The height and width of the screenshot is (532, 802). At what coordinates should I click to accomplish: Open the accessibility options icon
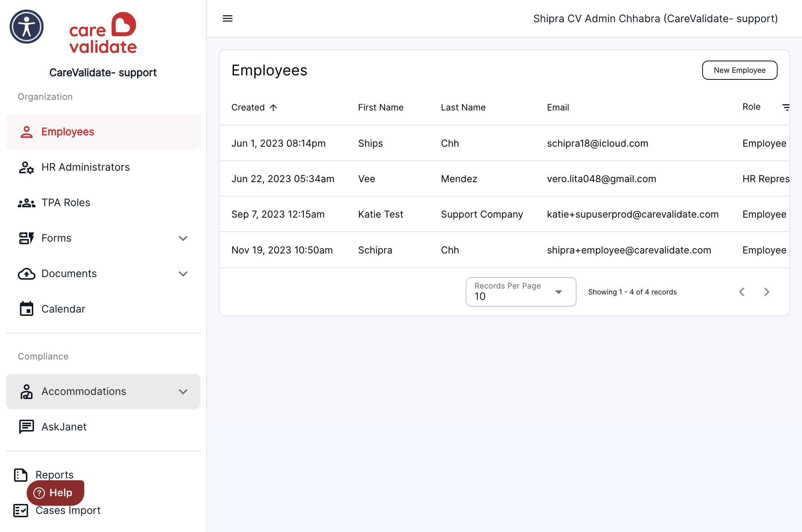27,27
